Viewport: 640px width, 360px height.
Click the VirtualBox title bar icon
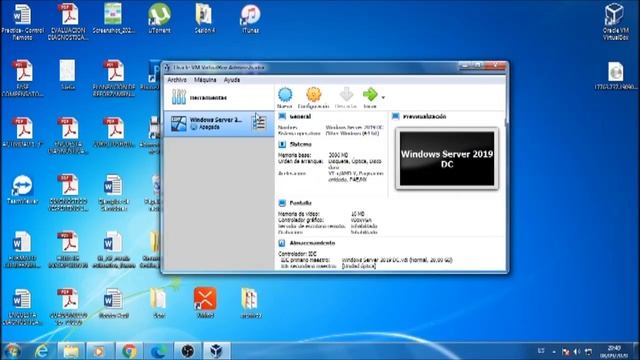167,68
